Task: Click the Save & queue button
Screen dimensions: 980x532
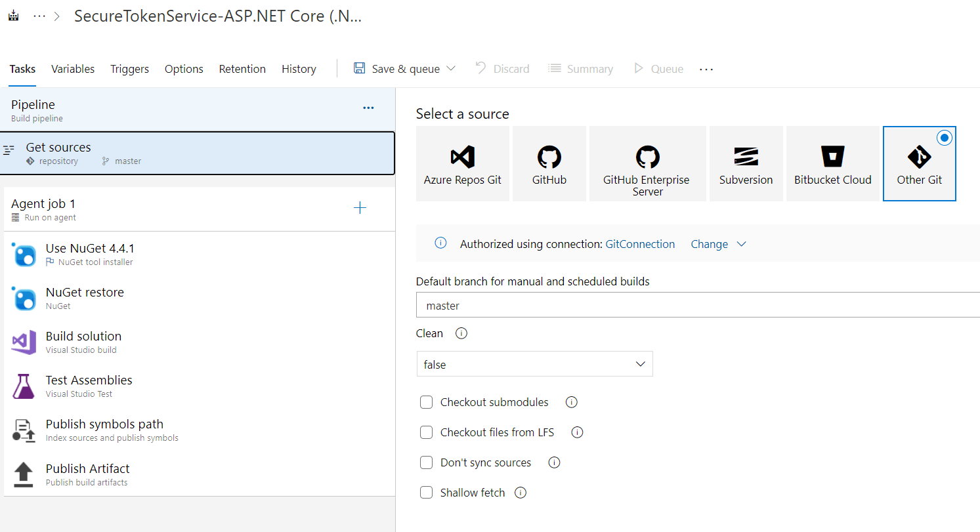Action: click(404, 69)
